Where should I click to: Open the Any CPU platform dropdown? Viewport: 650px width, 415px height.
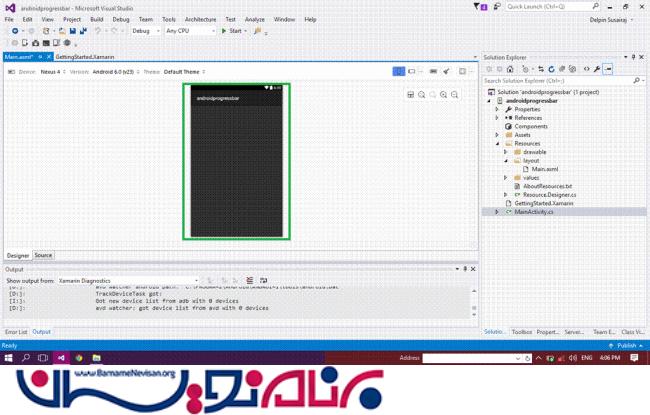[x=190, y=31]
